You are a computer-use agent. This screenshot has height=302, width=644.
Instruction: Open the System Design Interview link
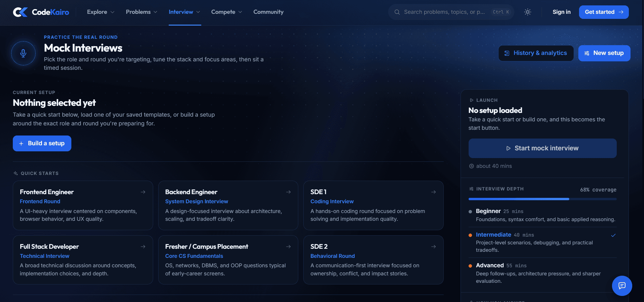(197, 202)
